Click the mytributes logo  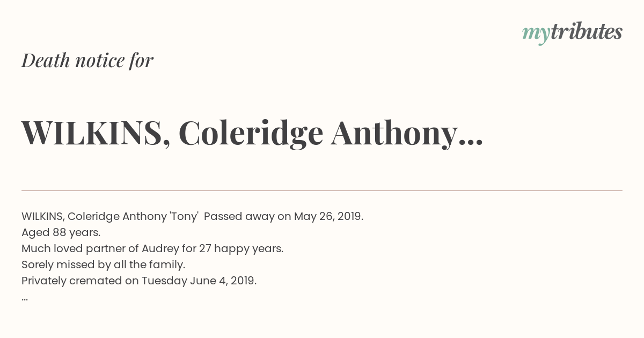(x=572, y=33)
